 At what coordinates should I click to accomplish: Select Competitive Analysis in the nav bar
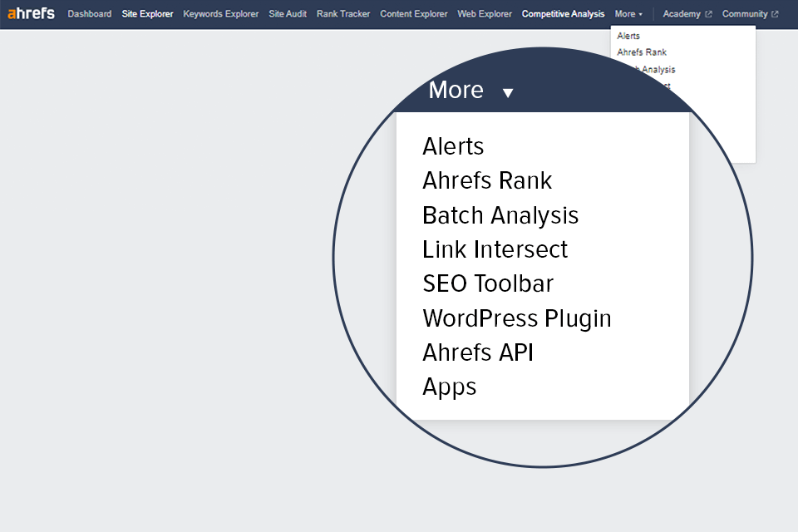point(564,14)
